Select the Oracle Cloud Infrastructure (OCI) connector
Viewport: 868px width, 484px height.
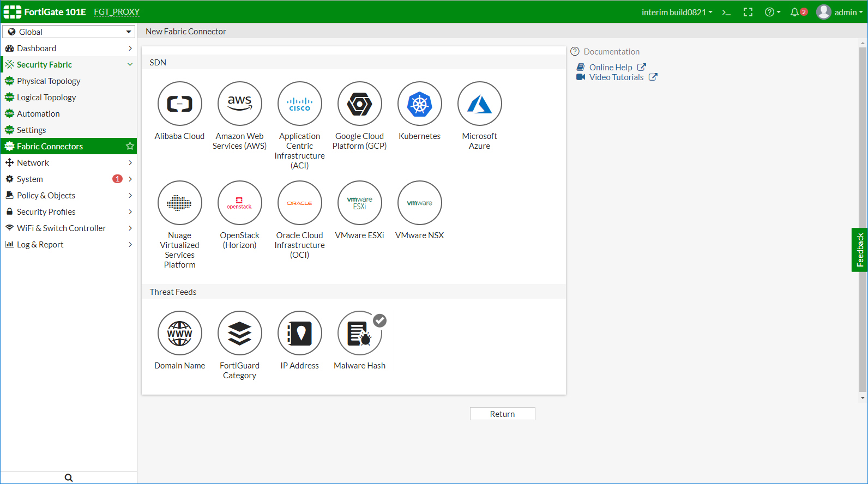click(x=300, y=203)
